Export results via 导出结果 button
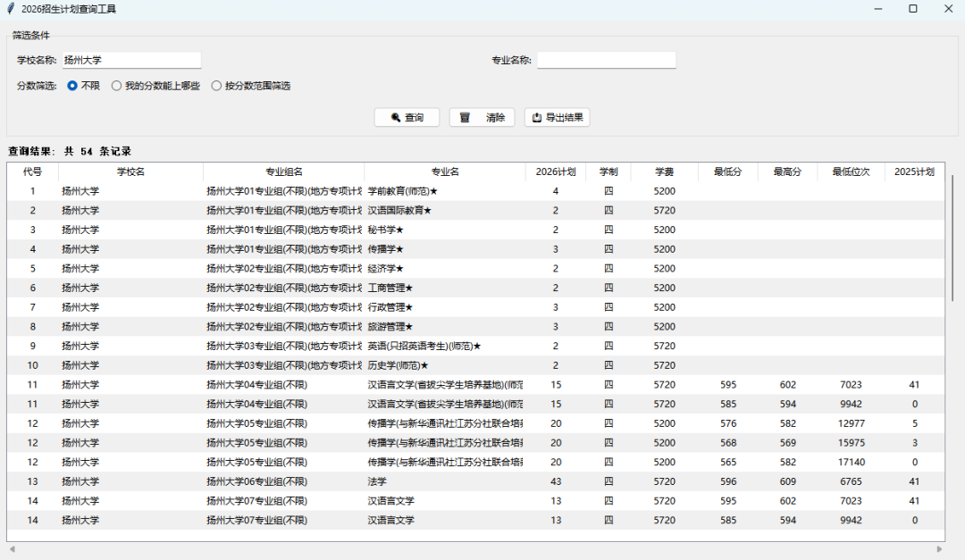Image resolution: width=965 pixels, height=560 pixels. (x=557, y=118)
